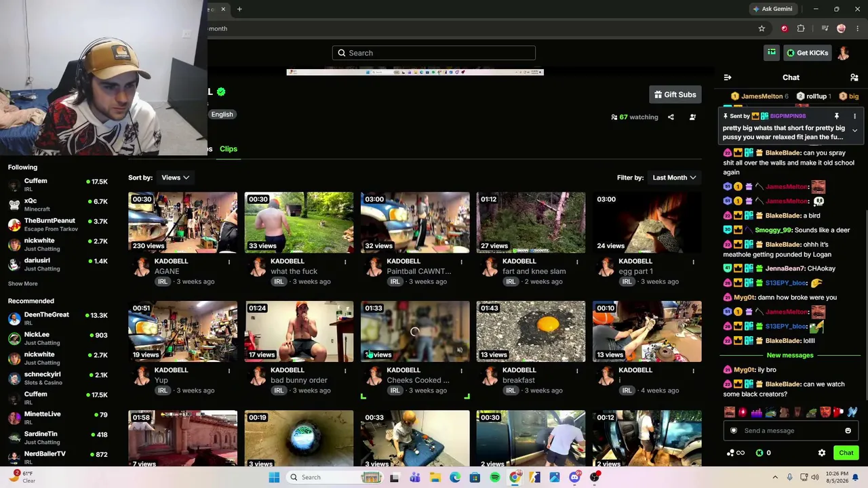Click JamesMelton in the gifter leaderboard
The width and height of the screenshot is (868, 488).
coord(759,96)
